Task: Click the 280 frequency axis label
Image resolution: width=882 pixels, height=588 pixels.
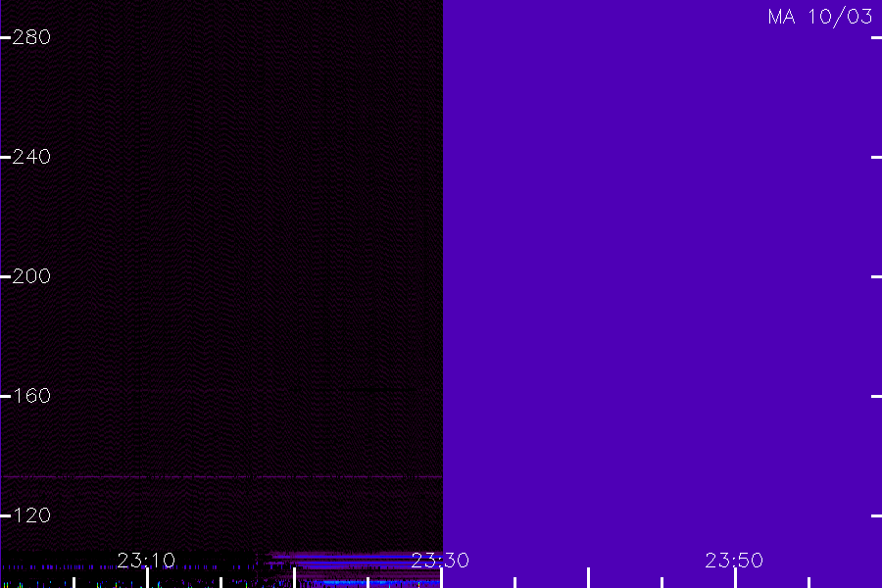Action: click(x=31, y=37)
